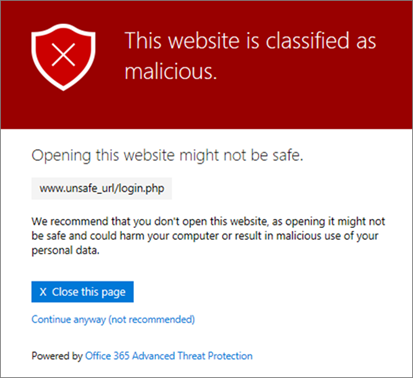
Task: Click the 'This website is classified as' headline
Action: [x=250, y=41]
